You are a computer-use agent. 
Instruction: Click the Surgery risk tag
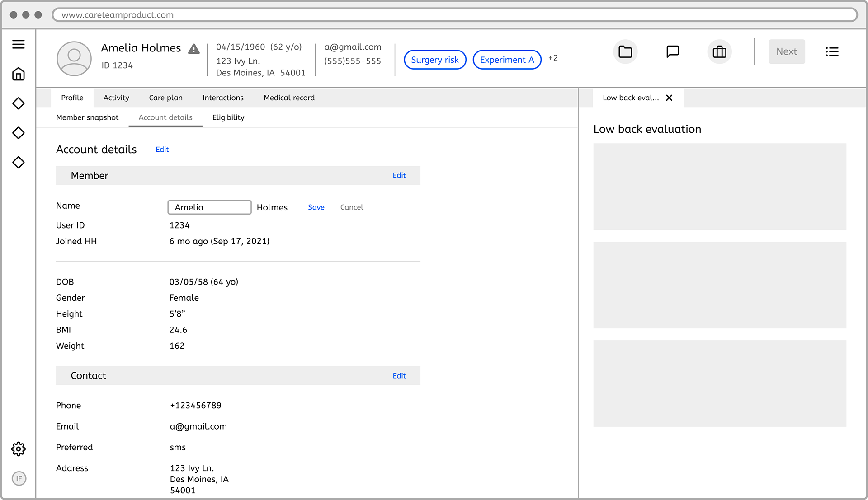(x=434, y=60)
